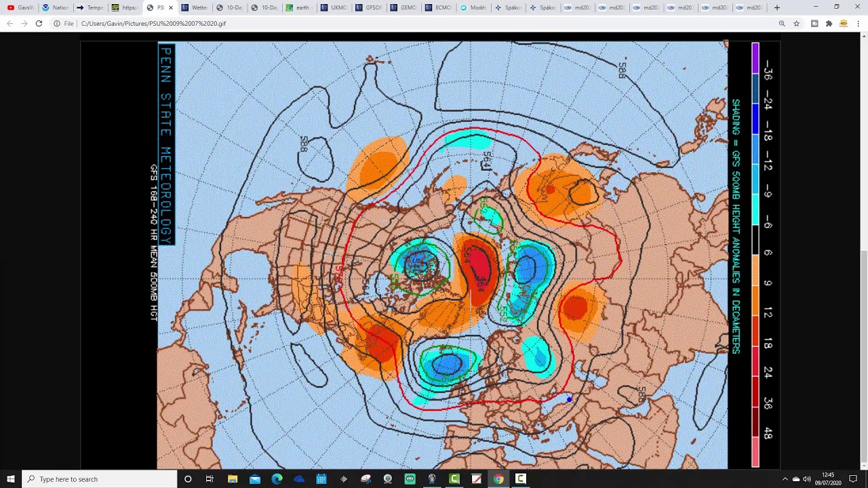Click the address bar file path

pos(153,24)
